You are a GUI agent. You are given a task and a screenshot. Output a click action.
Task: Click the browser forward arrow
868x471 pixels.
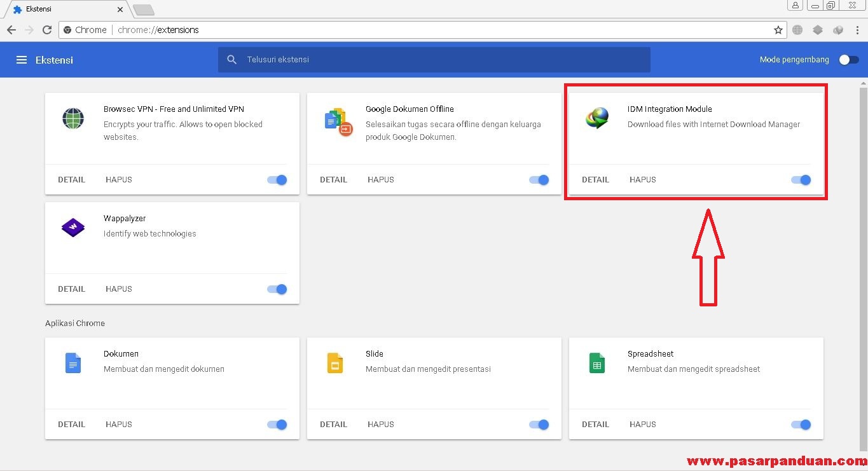[x=29, y=30]
